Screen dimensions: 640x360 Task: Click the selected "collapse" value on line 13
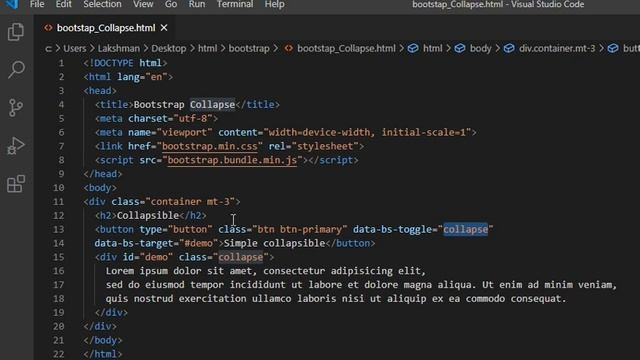pyautogui.click(x=466, y=229)
